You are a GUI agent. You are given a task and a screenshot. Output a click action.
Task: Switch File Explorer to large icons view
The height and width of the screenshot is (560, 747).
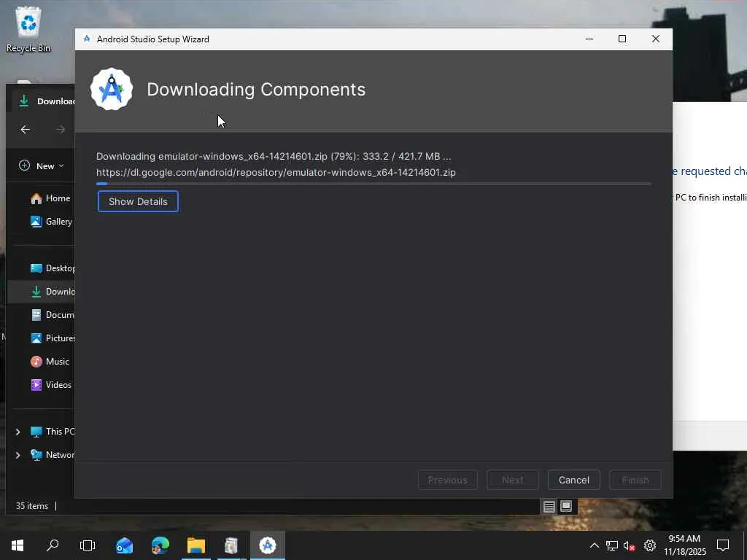point(566,506)
